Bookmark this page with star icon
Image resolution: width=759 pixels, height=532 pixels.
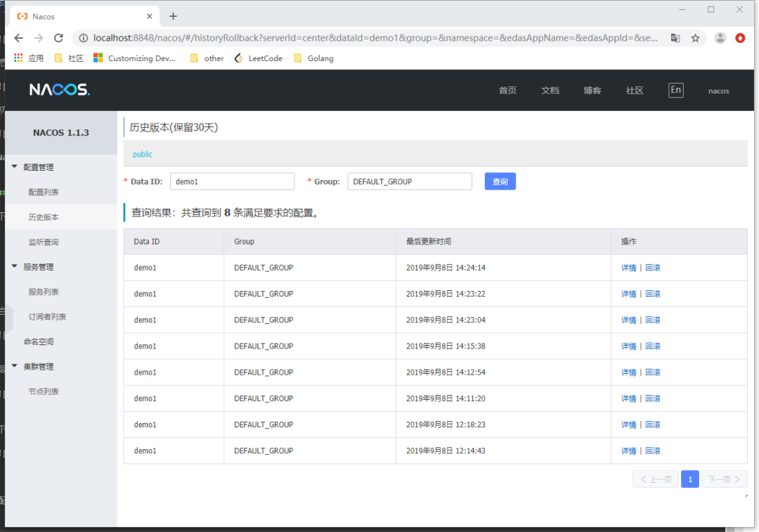(695, 38)
